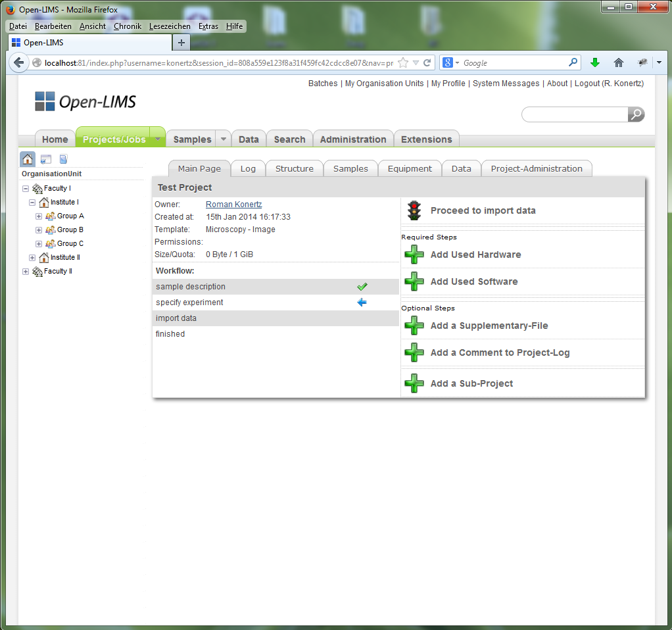Click the magnifier icon in the search box
This screenshot has width=672, height=630.
(635, 114)
